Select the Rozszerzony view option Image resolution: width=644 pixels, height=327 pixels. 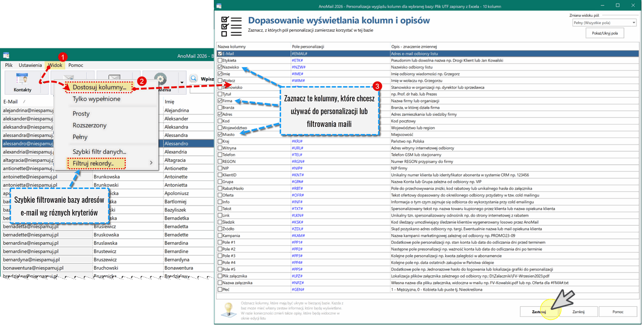click(90, 125)
